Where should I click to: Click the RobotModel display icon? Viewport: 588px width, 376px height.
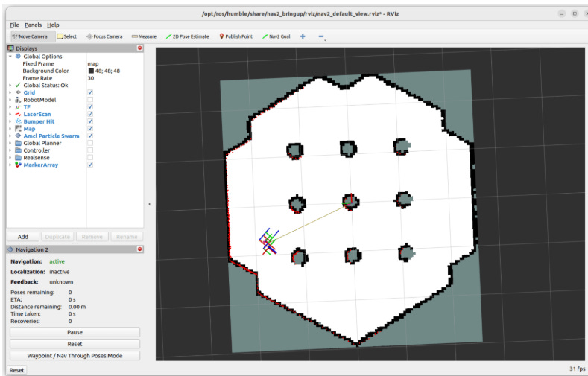[x=18, y=100]
